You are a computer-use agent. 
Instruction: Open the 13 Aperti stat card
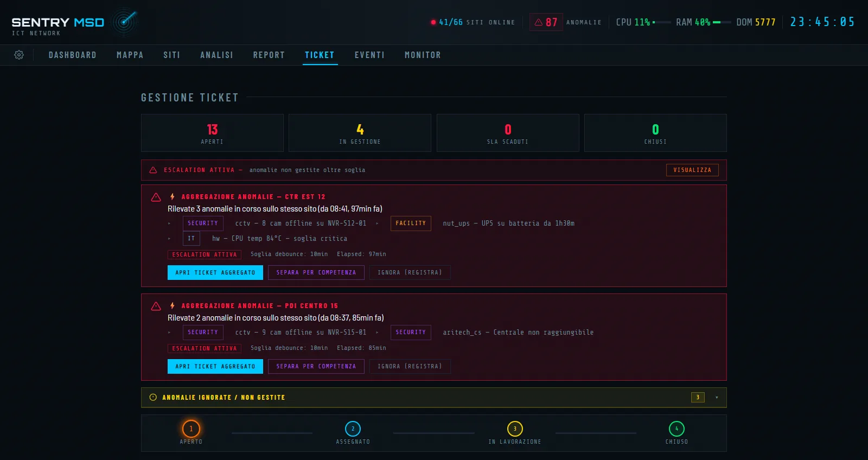pos(212,133)
